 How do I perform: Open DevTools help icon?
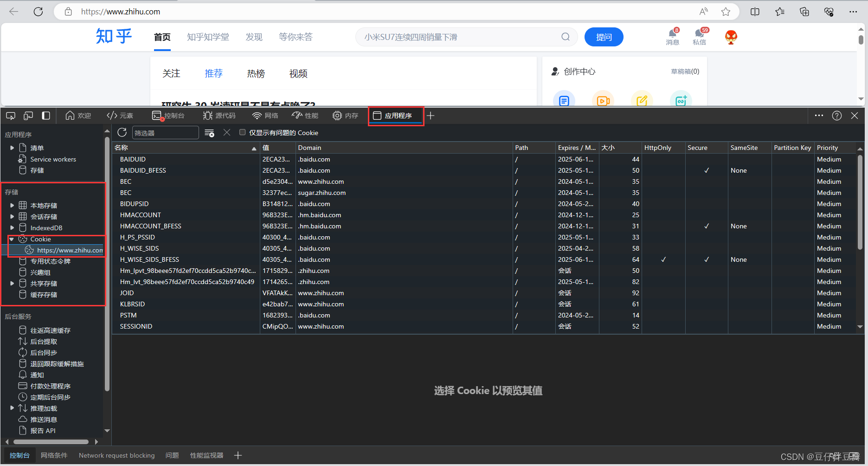tap(837, 116)
